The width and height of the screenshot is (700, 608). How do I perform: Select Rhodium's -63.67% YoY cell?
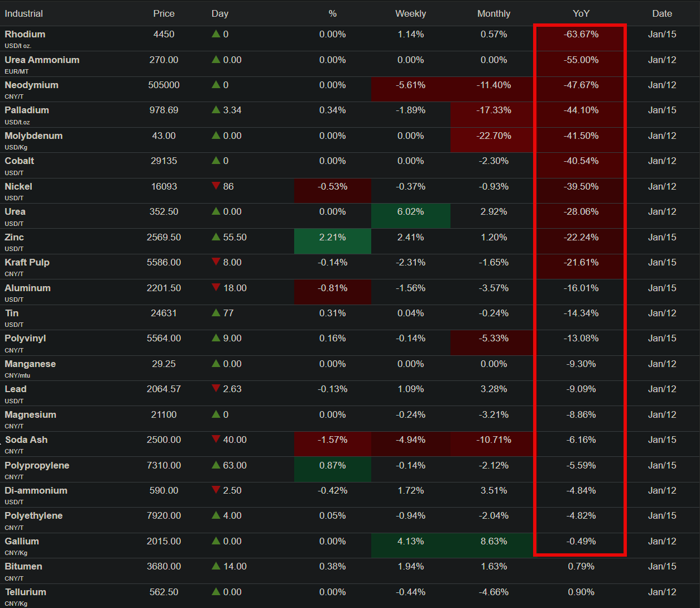[581, 35]
